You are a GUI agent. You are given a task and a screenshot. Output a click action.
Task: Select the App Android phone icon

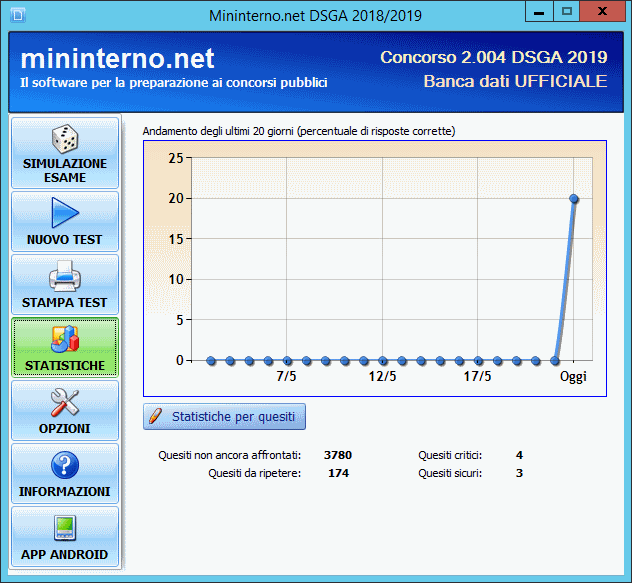click(x=65, y=528)
